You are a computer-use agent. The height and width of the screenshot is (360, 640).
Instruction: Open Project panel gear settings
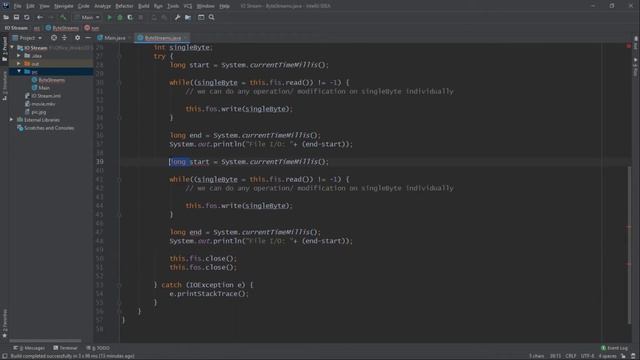[78, 38]
